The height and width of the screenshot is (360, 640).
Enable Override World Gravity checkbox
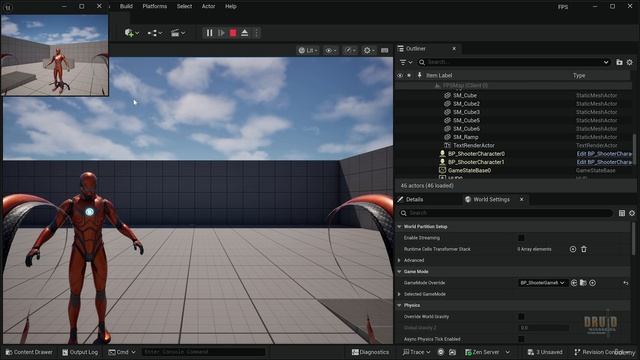pos(521,317)
